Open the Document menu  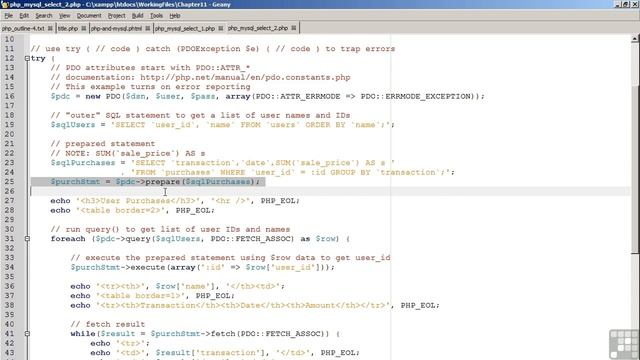(89, 16)
